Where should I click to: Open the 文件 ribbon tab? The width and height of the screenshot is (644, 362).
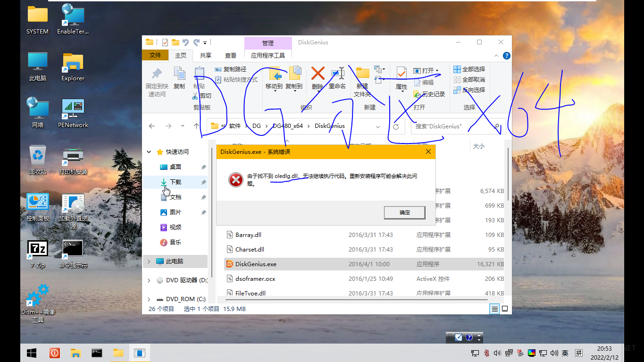[155, 55]
